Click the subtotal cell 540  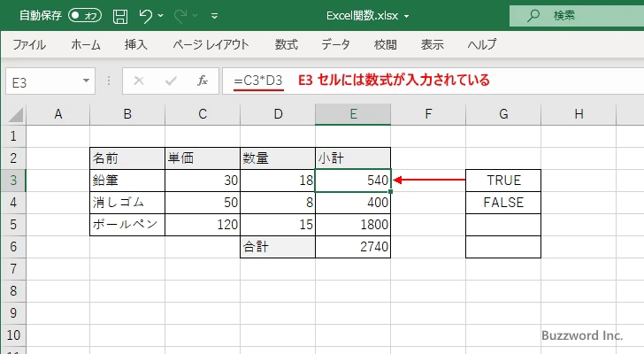click(353, 181)
